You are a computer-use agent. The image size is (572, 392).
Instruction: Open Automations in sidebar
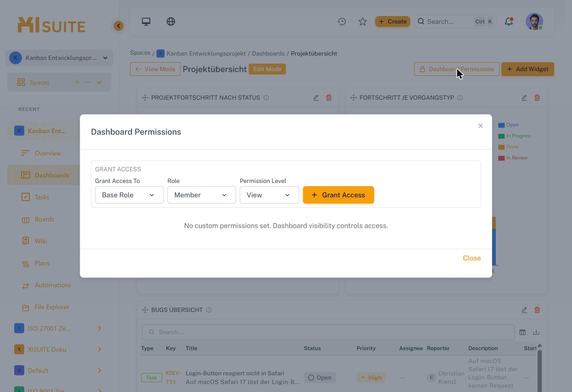[x=53, y=285]
